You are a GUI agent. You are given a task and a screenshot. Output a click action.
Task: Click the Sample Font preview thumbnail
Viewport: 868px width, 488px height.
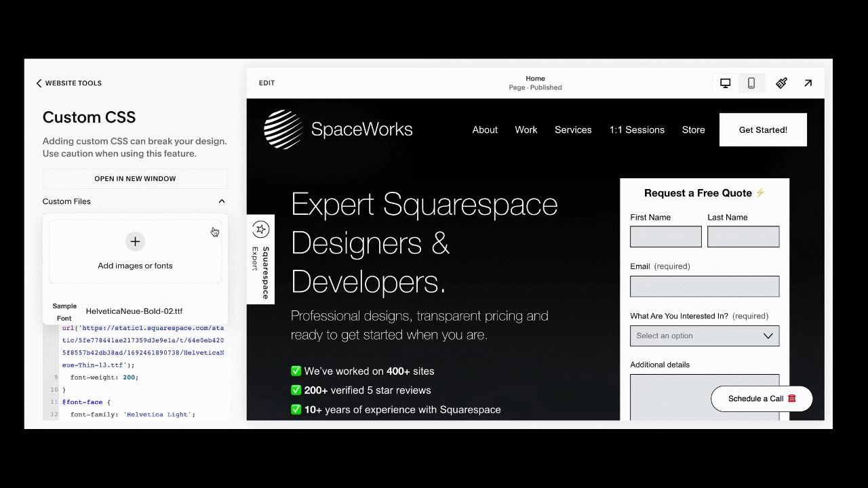click(64, 312)
